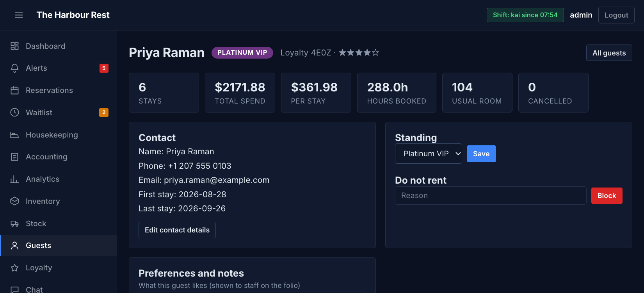Image resolution: width=644 pixels, height=293 pixels.
Task: Click Edit contact details button
Action: [177, 230]
